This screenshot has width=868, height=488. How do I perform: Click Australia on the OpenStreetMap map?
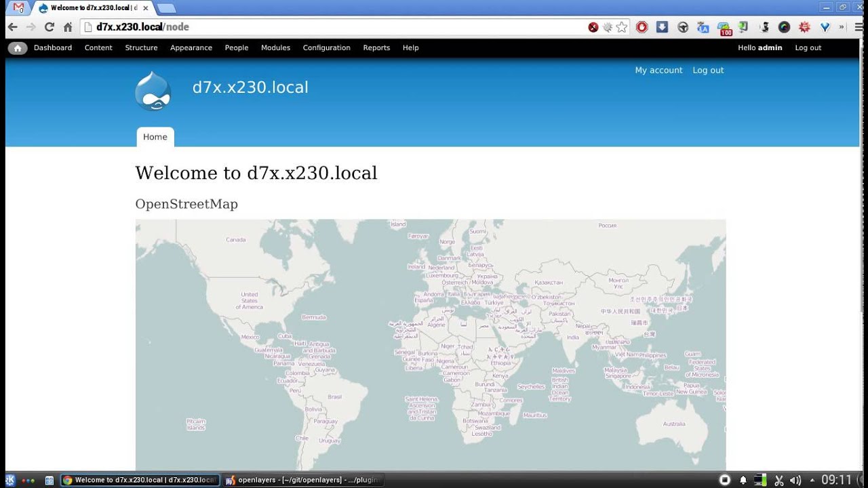tap(674, 424)
